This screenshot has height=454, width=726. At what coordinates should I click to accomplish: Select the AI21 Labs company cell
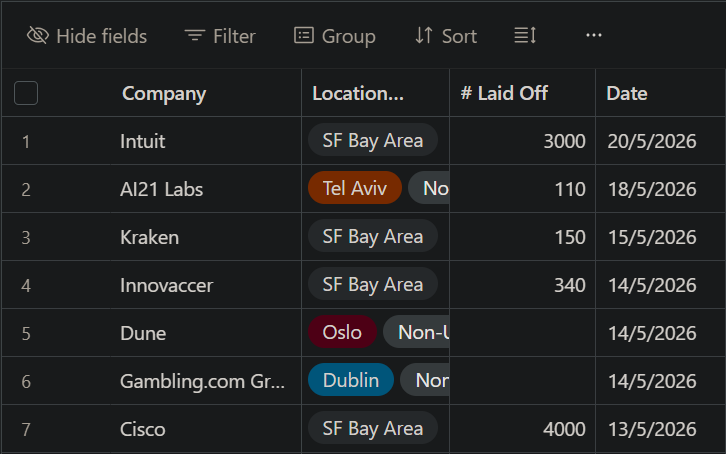click(206, 189)
